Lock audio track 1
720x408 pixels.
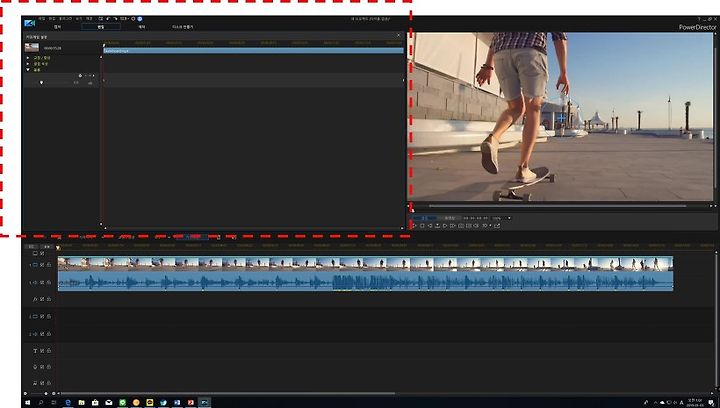click(x=48, y=283)
